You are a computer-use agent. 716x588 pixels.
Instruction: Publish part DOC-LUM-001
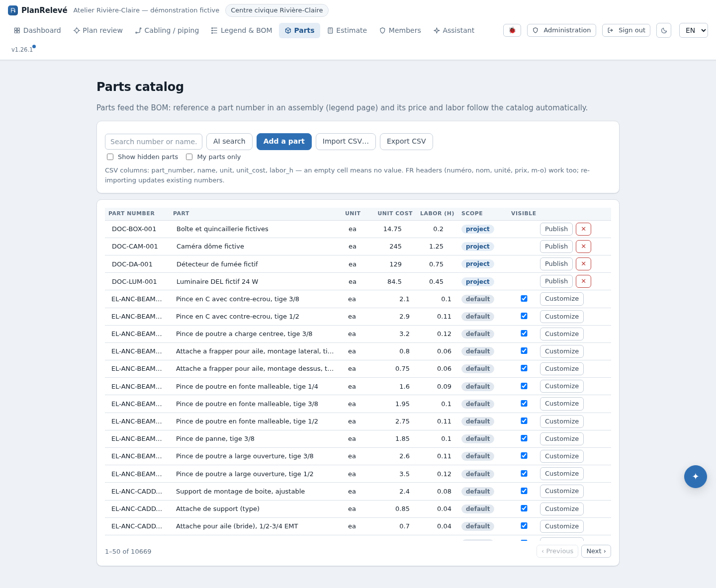point(556,281)
